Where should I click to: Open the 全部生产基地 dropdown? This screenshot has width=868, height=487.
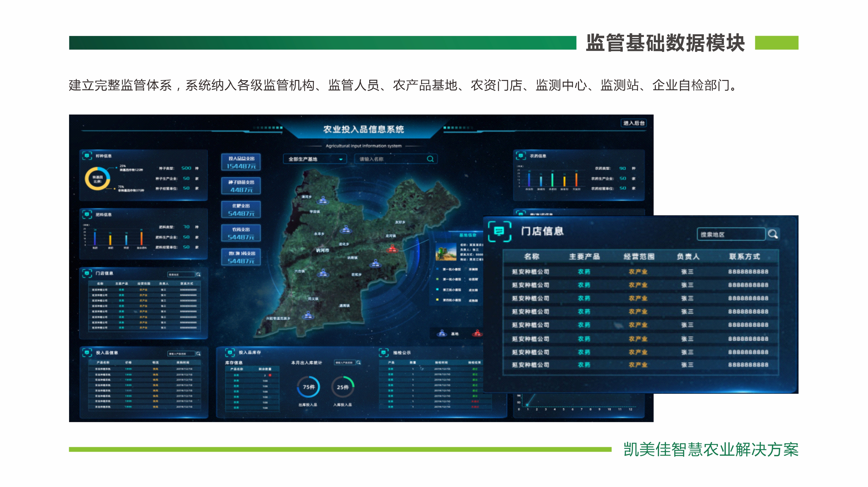pyautogui.click(x=315, y=159)
